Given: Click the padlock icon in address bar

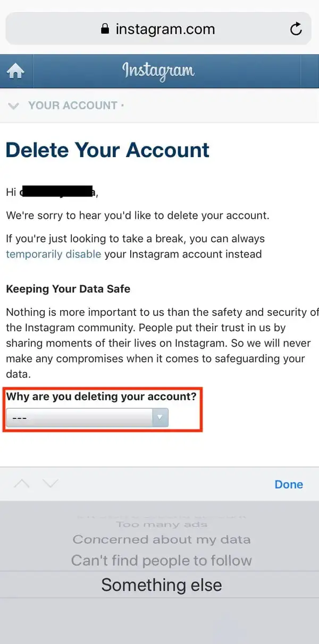Looking at the screenshot, I should [105, 29].
